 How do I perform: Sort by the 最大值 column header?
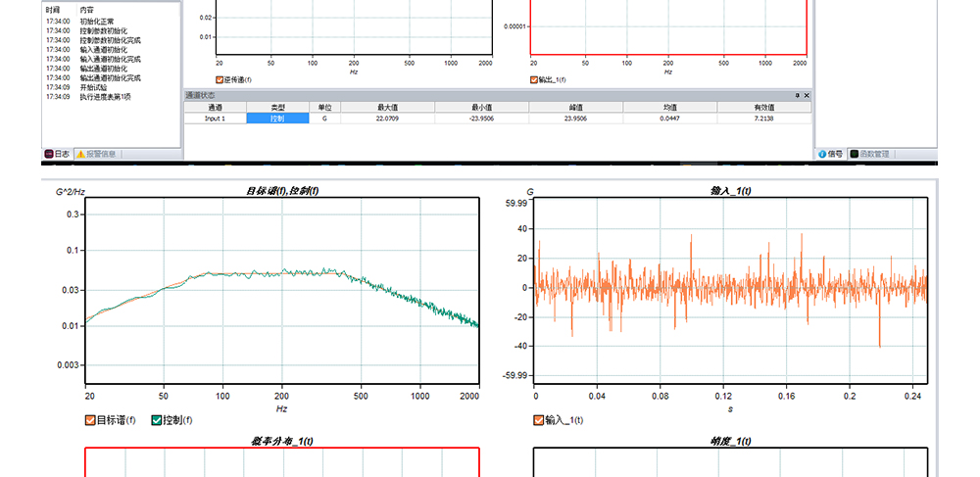point(387,107)
